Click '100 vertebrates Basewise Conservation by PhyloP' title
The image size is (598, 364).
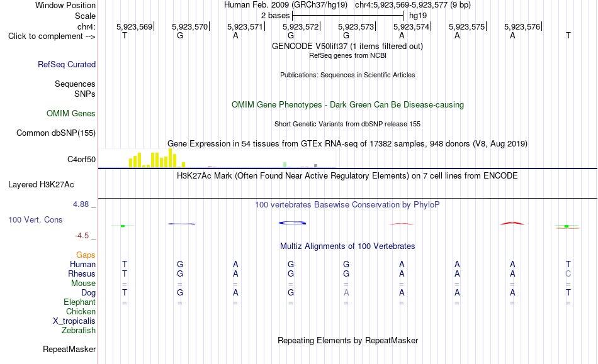point(347,205)
